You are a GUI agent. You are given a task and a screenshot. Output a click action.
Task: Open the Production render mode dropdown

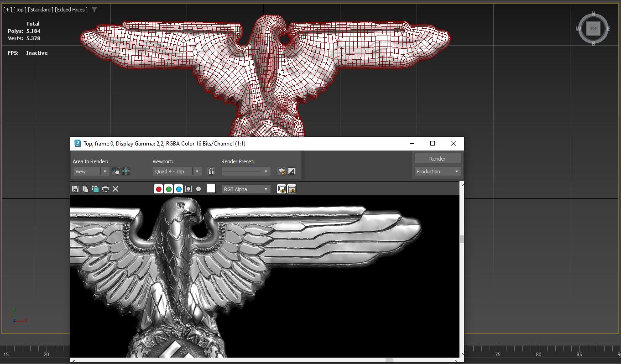tap(437, 172)
